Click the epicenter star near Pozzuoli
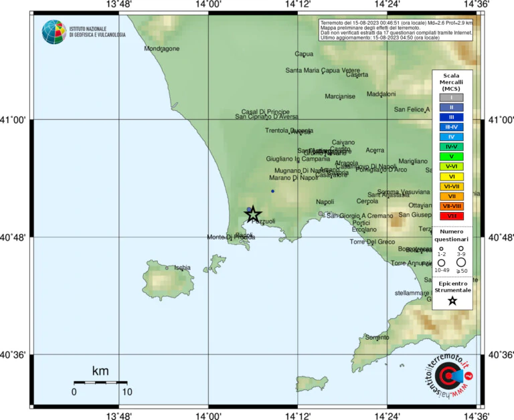Viewport: 514px width, 420px height. coord(253,215)
